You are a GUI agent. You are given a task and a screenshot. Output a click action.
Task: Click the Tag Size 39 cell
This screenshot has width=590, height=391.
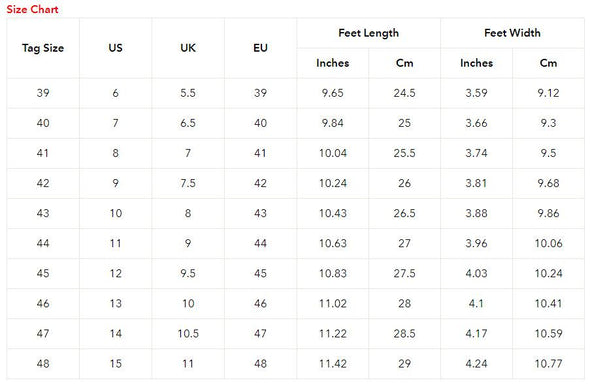pyautogui.click(x=43, y=93)
